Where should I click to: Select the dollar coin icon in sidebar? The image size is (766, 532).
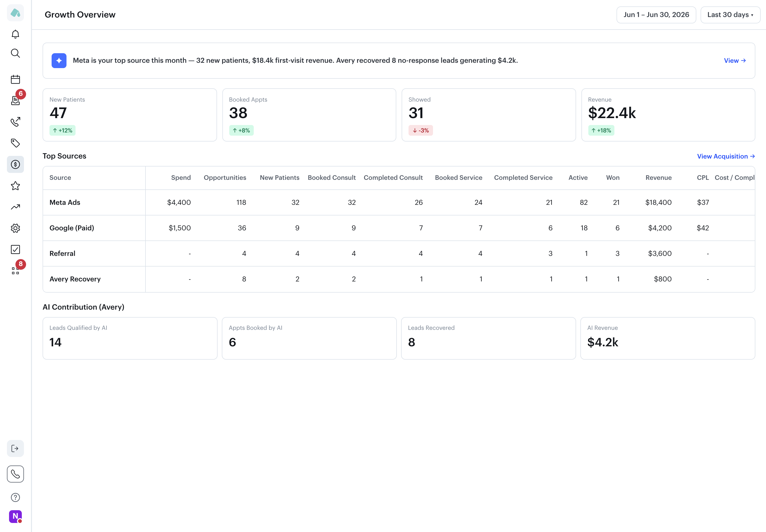(15, 164)
